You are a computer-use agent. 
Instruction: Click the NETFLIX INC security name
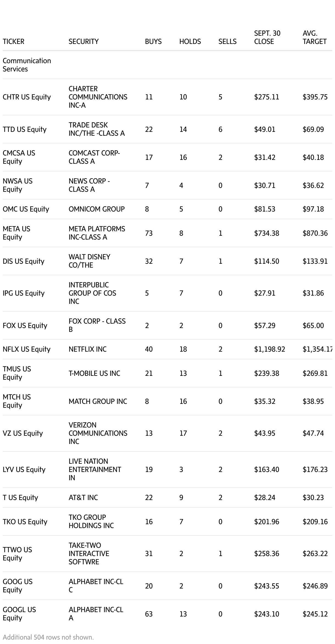click(x=88, y=349)
